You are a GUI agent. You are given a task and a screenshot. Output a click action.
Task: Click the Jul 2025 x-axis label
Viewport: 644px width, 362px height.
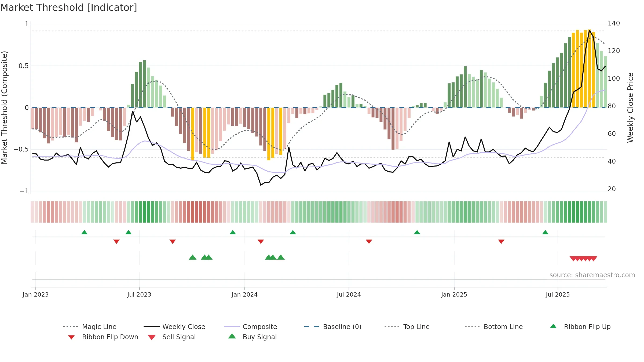[558, 295]
